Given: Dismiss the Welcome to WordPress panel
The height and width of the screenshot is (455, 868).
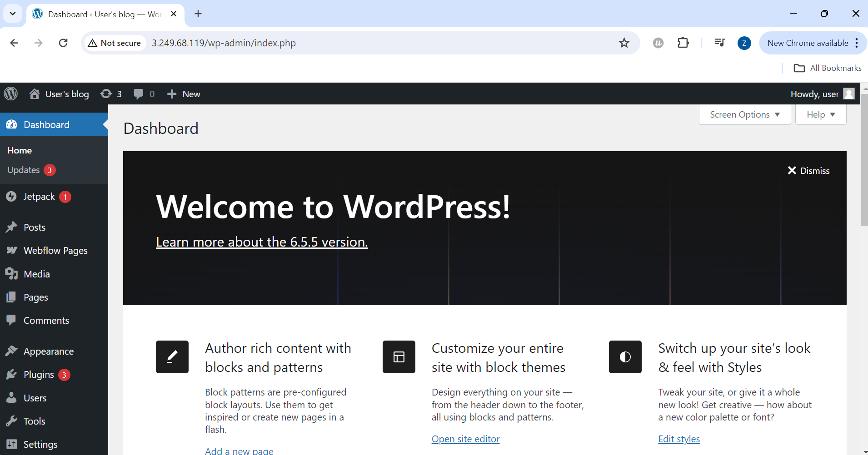Looking at the screenshot, I should pos(808,171).
